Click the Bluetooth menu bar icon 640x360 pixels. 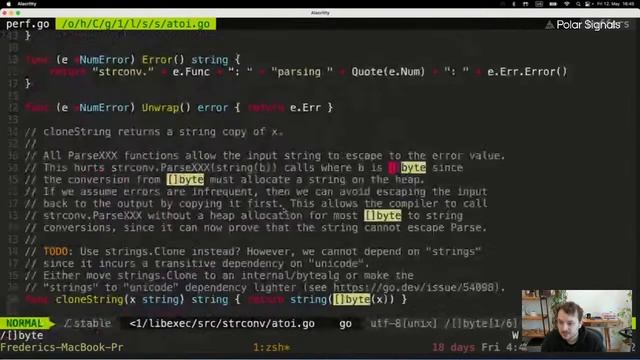tap(513, 4)
